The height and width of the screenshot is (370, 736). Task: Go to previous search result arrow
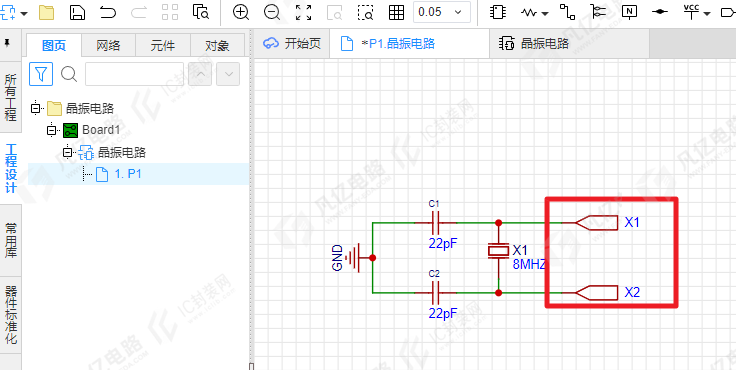click(x=200, y=74)
